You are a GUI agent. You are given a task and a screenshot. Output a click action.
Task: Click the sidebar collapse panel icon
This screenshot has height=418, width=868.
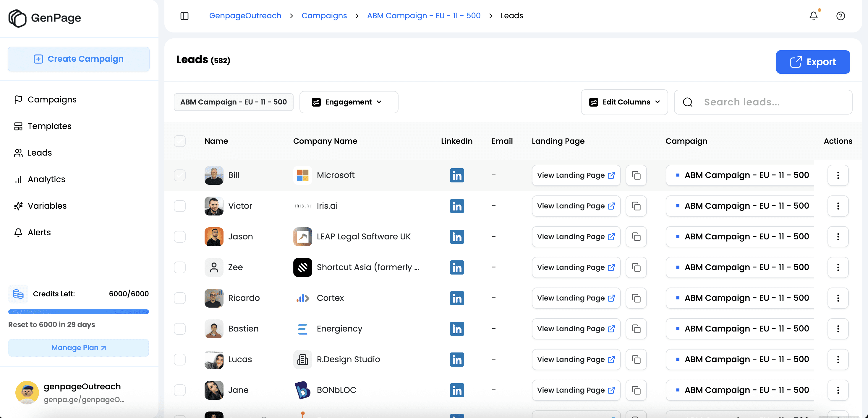(x=184, y=16)
